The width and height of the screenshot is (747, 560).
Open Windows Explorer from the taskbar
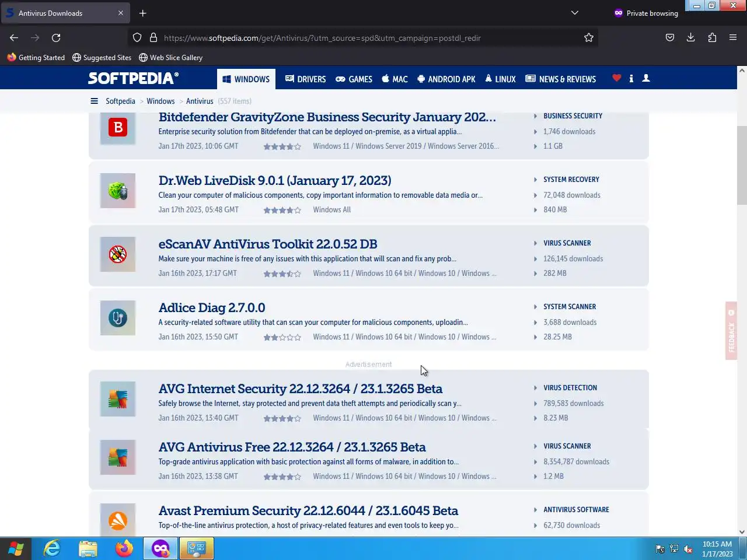pos(88,549)
